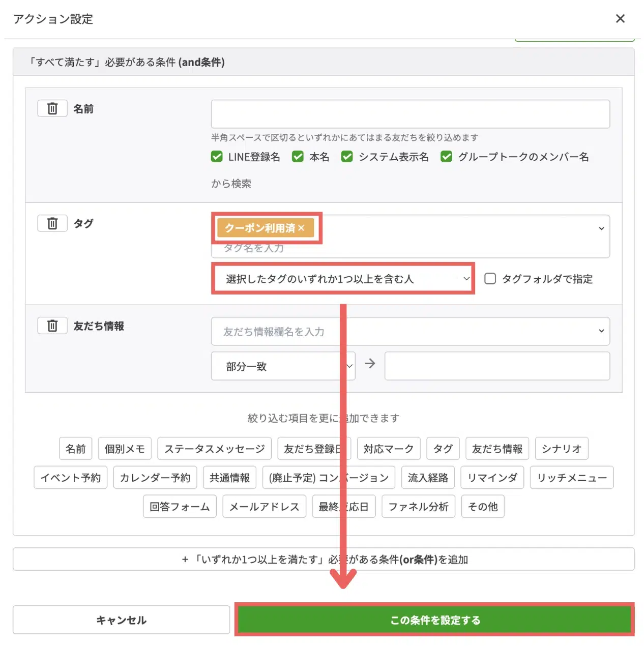The width and height of the screenshot is (644, 646).
Task: Add 最終反応日 filter condition
Action: [344, 507]
